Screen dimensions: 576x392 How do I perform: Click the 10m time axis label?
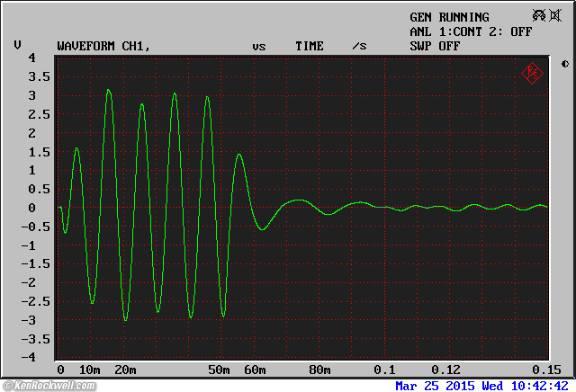coord(90,370)
